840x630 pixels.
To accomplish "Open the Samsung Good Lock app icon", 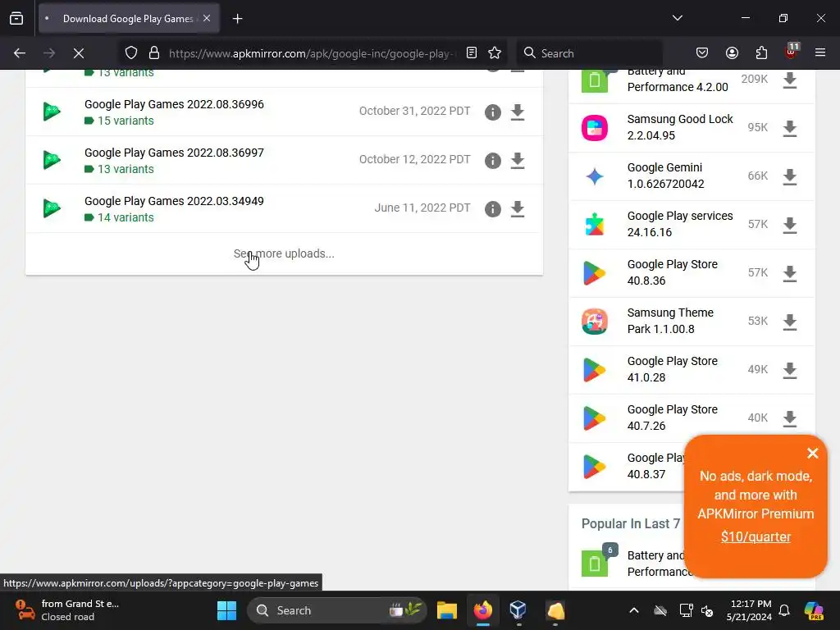I will tap(595, 127).
